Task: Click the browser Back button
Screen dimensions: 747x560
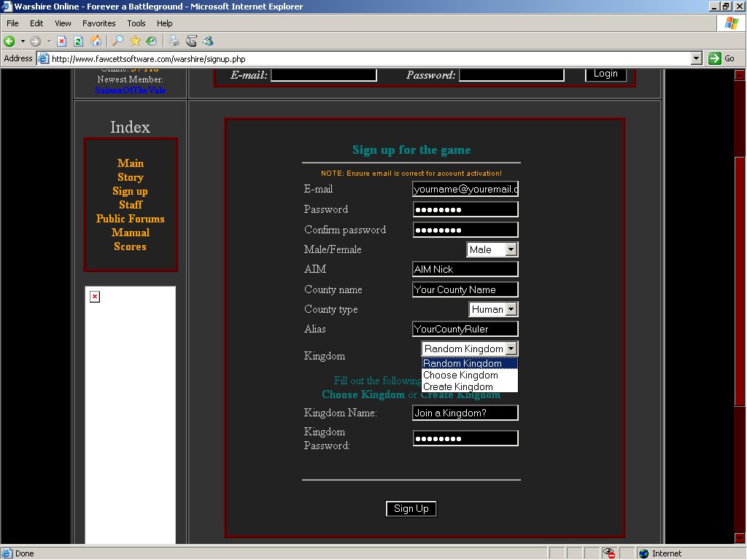Action: click(9, 42)
